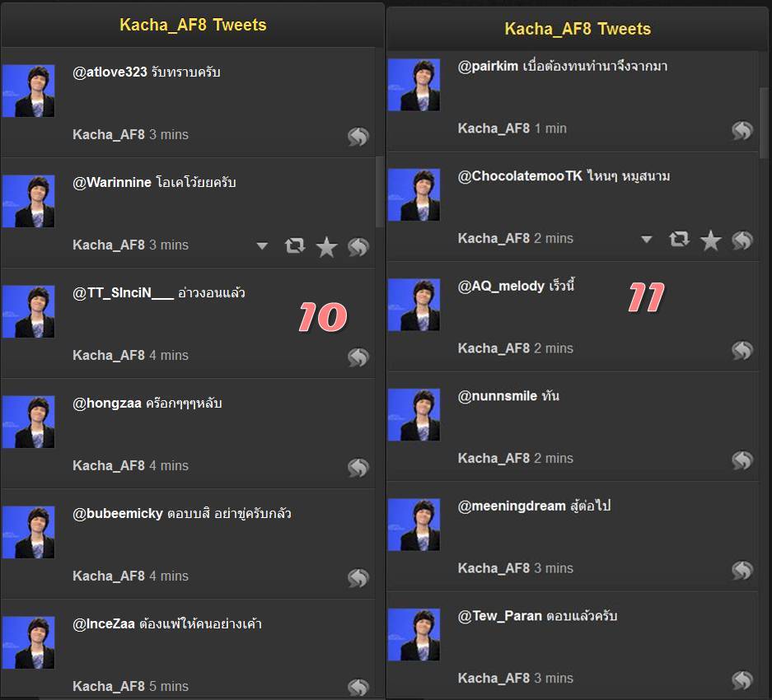772x700 pixels.
Task: Expand options arrow on @ChocolatemooTK tweet
Action: tap(647, 240)
